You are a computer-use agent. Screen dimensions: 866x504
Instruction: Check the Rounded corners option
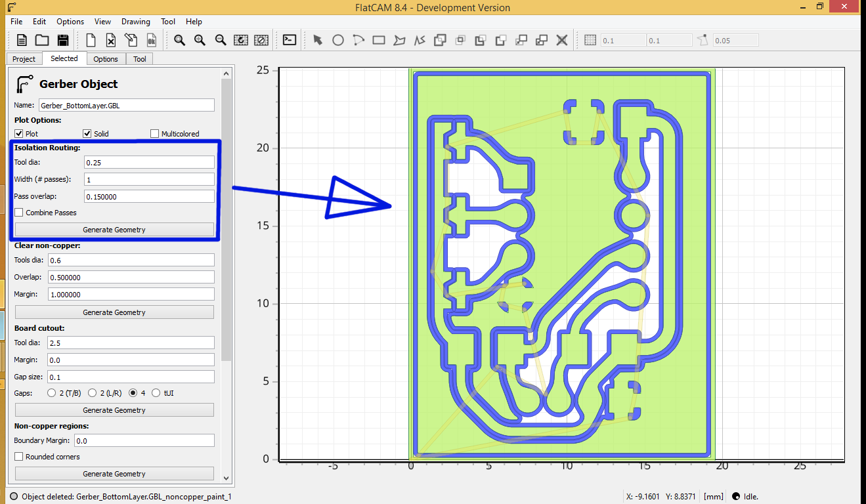coord(19,457)
